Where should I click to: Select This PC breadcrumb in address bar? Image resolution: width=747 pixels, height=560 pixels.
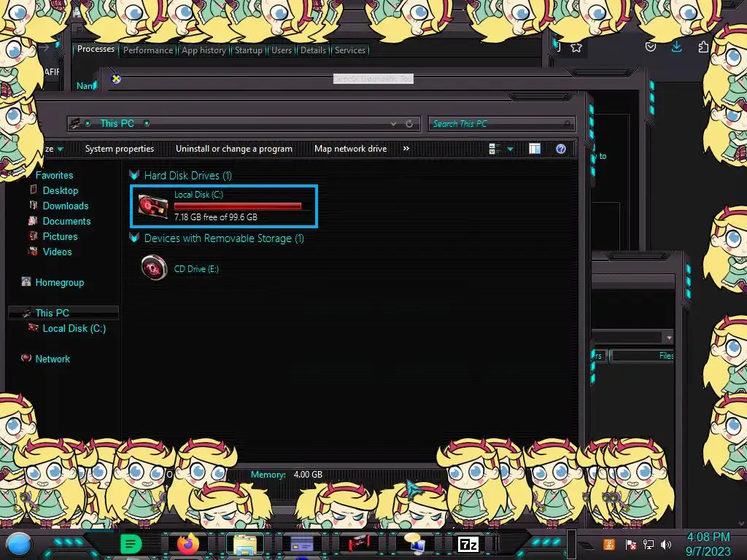pyautogui.click(x=117, y=123)
